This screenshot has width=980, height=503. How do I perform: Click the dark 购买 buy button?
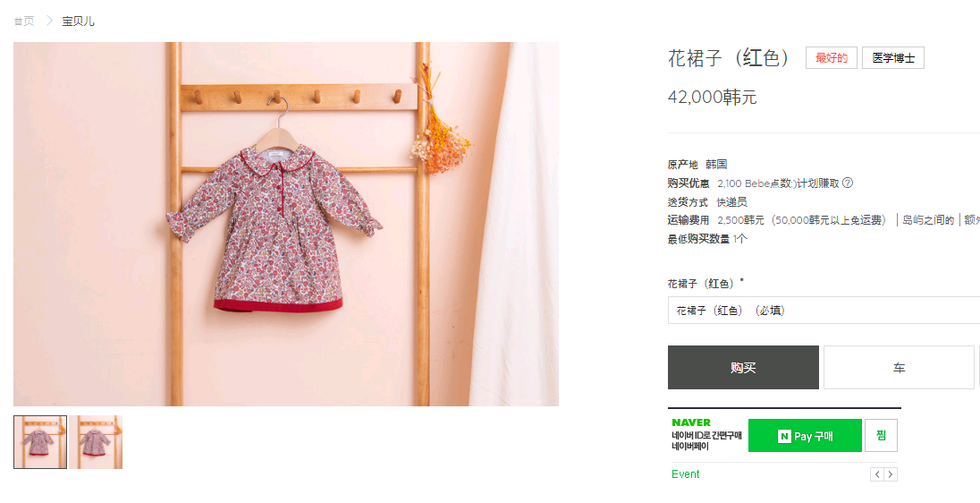tap(743, 368)
